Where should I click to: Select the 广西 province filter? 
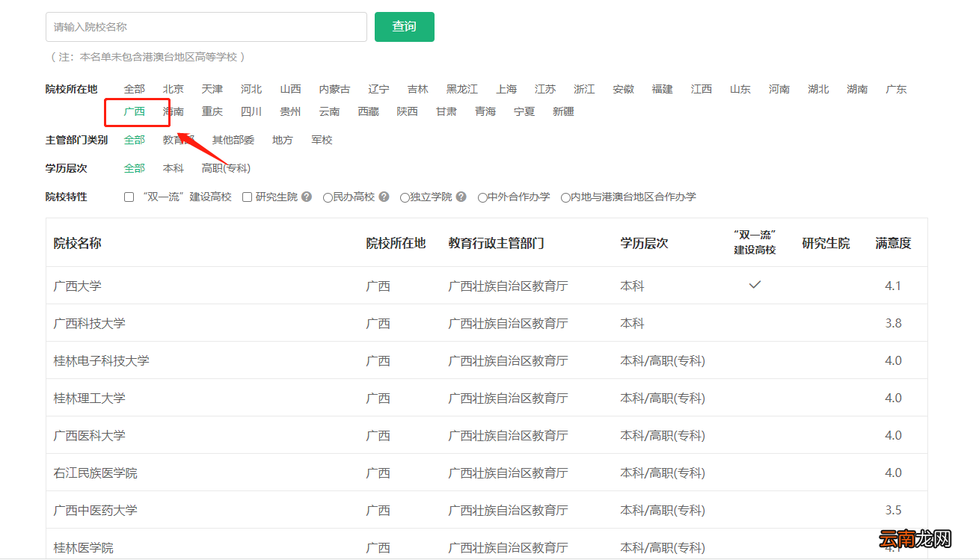pyautogui.click(x=135, y=111)
